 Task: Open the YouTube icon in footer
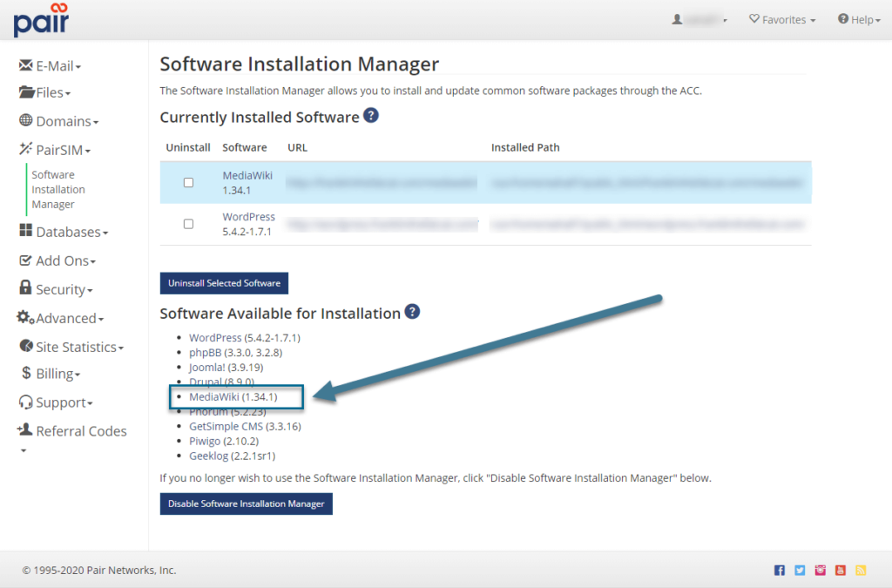(x=841, y=571)
